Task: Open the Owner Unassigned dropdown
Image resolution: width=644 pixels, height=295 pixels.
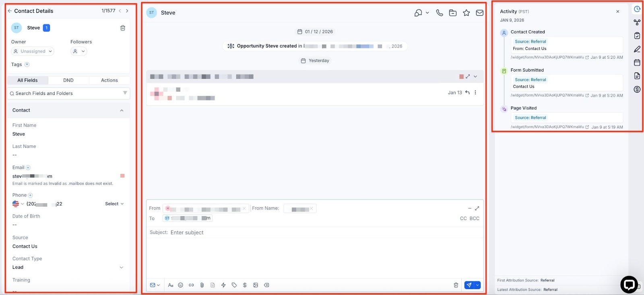Action: click(33, 51)
